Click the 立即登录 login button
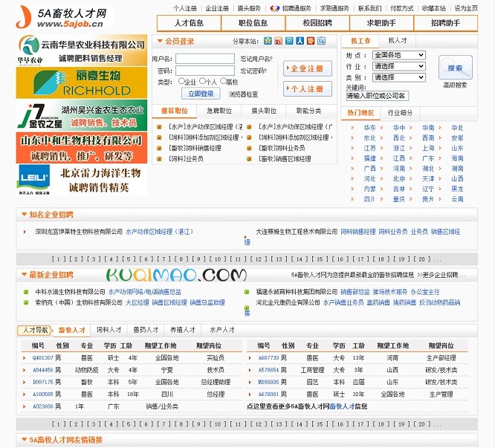Screen dimensions: 495x448 tap(201, 94)
